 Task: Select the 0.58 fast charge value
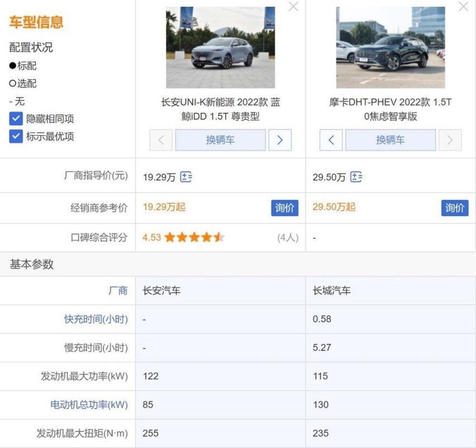(322, 320)
